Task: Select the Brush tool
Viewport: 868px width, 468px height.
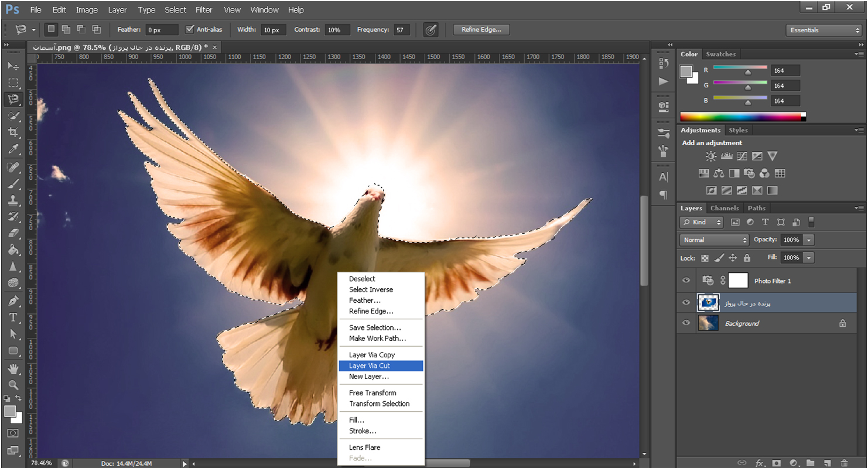Action: [x=13, y=184]
